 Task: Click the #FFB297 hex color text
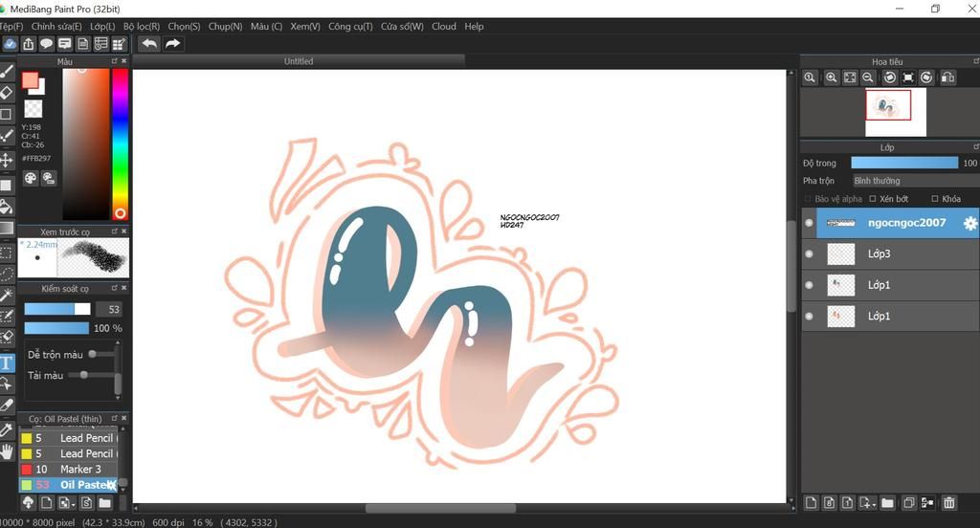36,158
